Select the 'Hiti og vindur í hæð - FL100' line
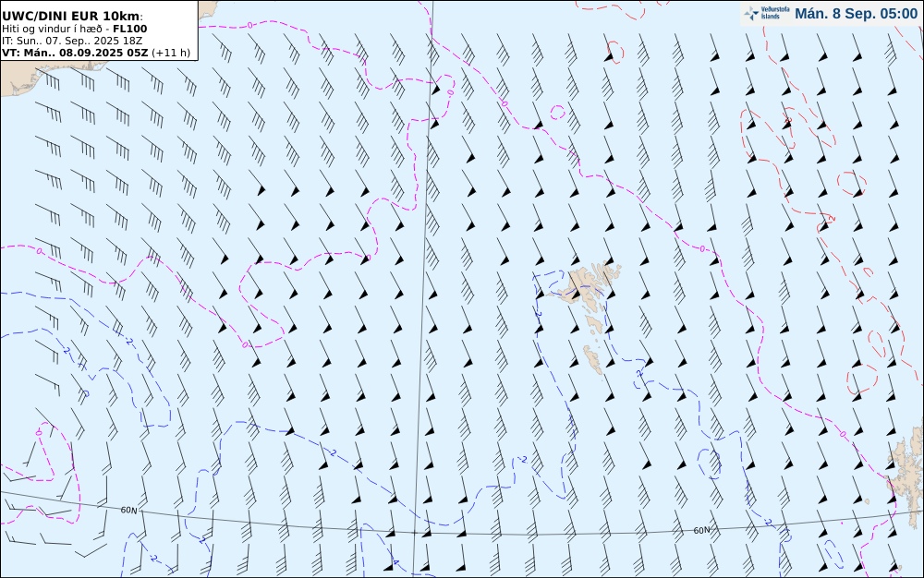 (x=74, y=29)
